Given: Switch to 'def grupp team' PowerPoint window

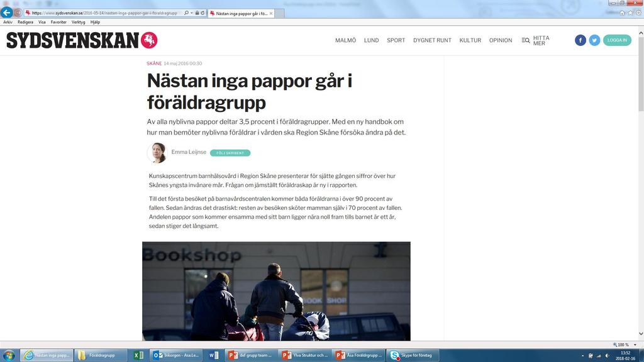Looking at the screenshot, I should 250,356.
